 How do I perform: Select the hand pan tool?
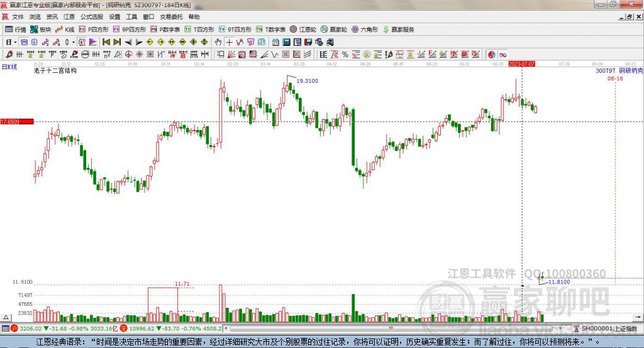pyautogui.click(x=218, y=42)
